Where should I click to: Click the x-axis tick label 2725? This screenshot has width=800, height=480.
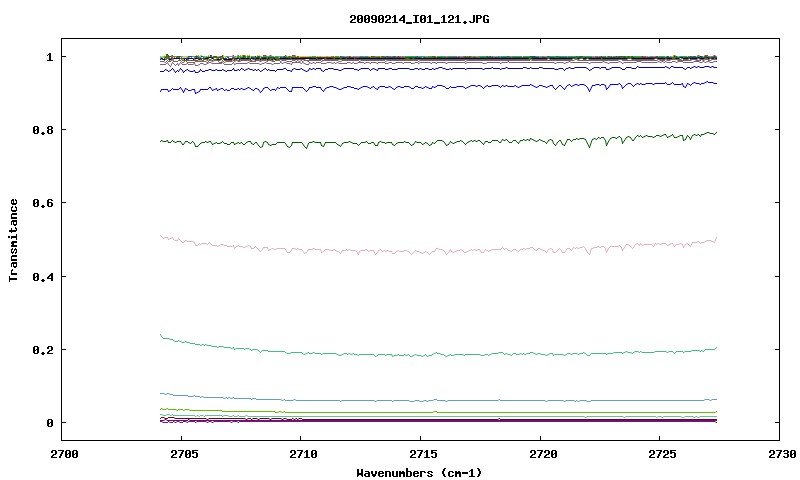coord(662,453)
